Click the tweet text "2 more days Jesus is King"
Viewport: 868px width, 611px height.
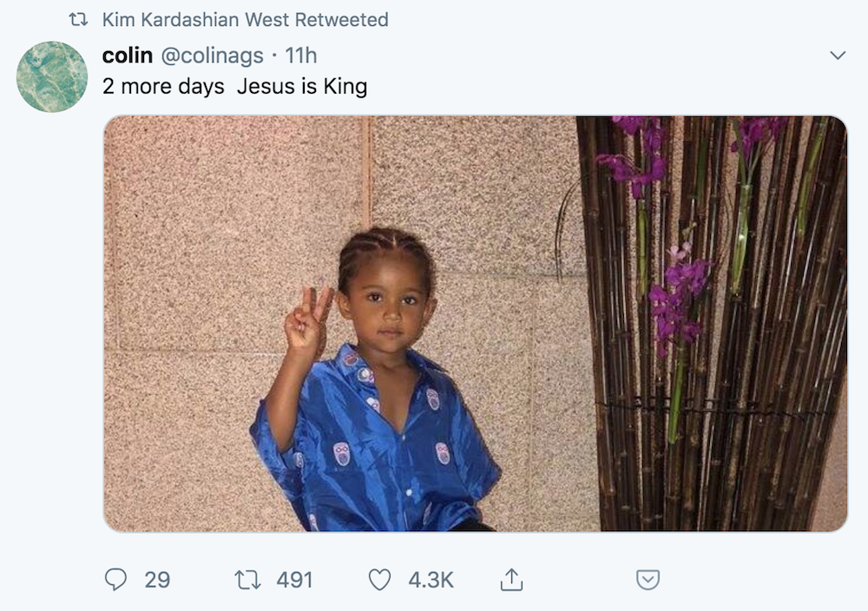pyautogui.click(x=234, y=87)
